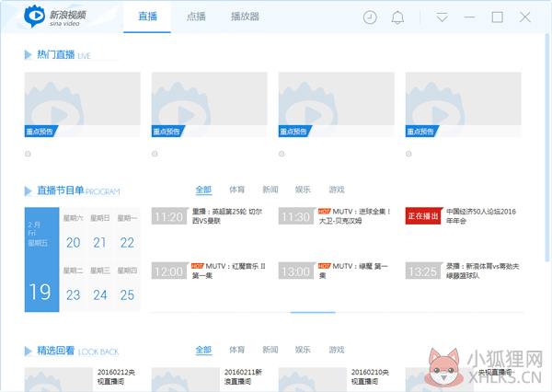Open program MUTV：红魔音乐 II 第一集

tap(228, 271)
